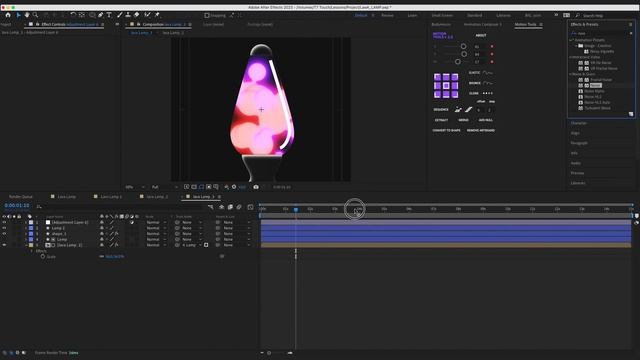This screenshot has height=360, width=640.
Task: Click the ABOUT button in Motion Tools
Action: (x=481, y=36)
